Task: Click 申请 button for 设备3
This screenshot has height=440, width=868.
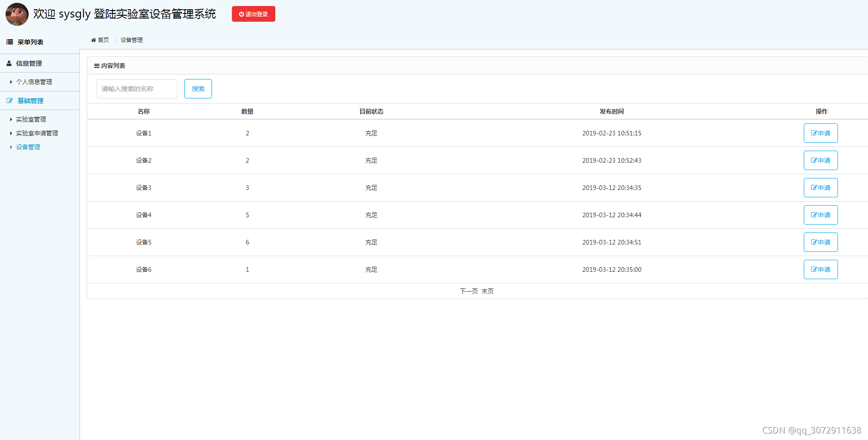Action: [x=821, y=188]
